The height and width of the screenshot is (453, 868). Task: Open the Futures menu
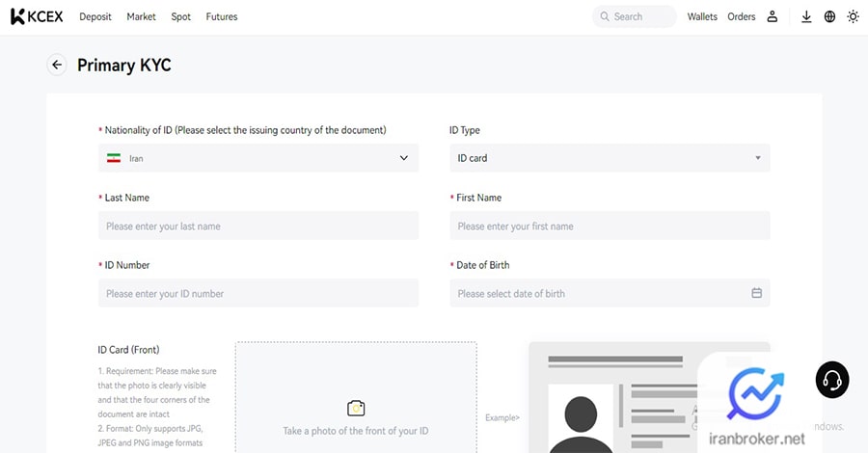click(x=222, y=16)
